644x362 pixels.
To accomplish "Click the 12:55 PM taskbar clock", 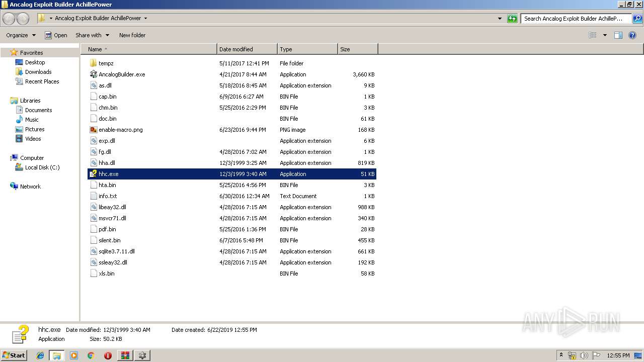I will pyautogui.click(x=618, y=355).
